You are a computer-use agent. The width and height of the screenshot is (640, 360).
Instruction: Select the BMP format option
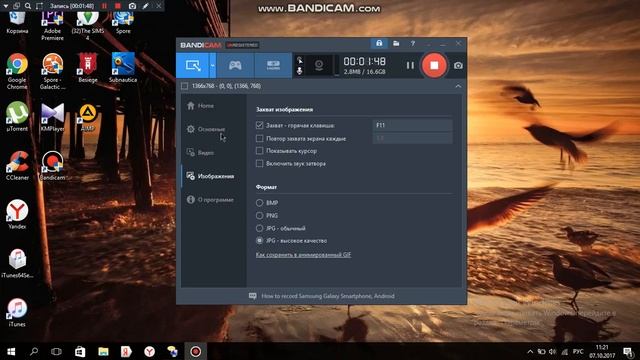(x=260, y=202)
